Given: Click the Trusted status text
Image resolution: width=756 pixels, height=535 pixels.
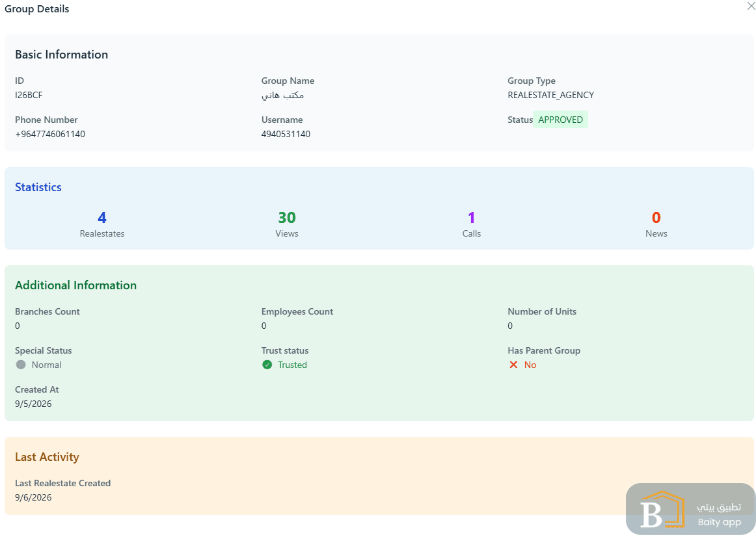Looking at the screenshot, I should (x=293, y=365).
